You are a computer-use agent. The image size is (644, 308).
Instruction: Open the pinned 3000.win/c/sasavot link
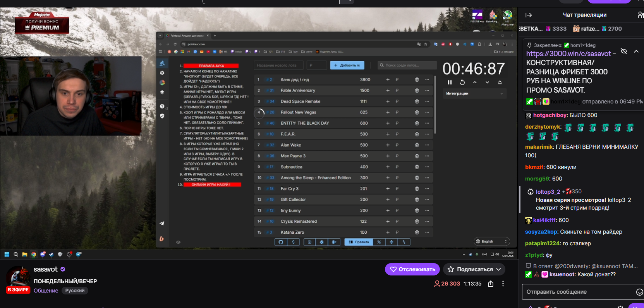pyautogui.click(x=568, y=54)
